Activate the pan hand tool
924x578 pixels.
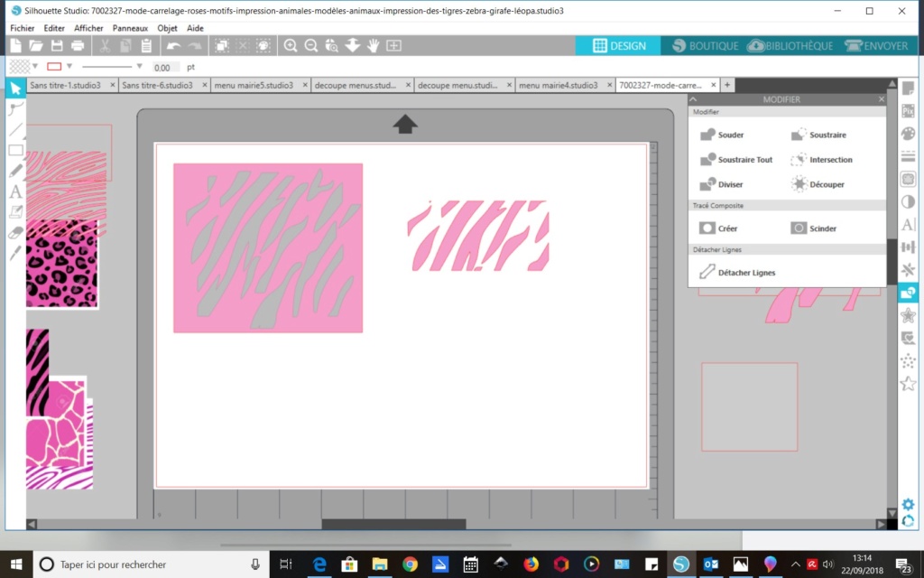click(373, 45)
